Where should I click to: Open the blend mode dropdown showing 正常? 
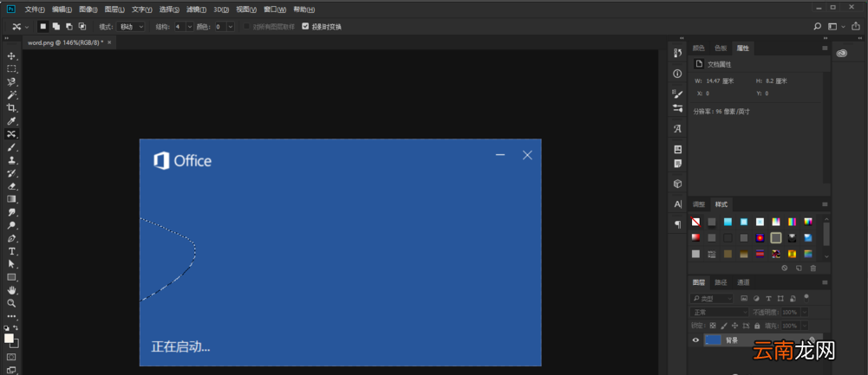[720, 312]
